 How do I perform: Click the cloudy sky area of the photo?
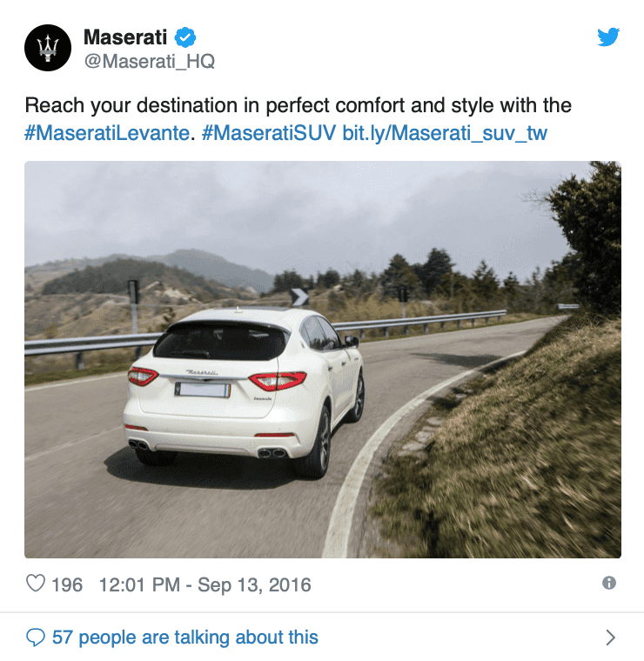[295, 207]
